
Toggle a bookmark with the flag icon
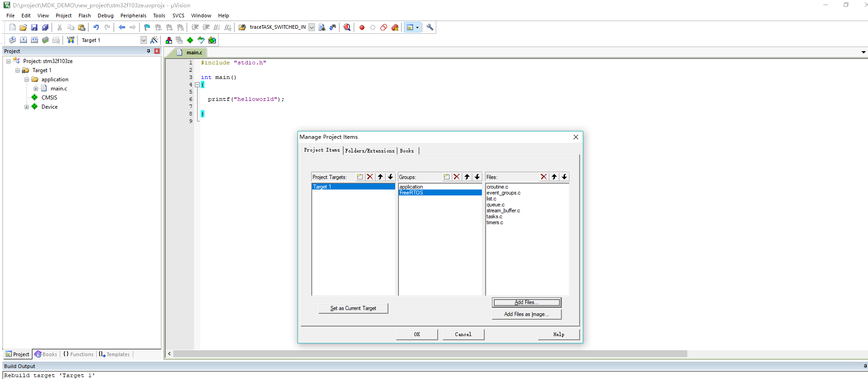click(147, 27)
